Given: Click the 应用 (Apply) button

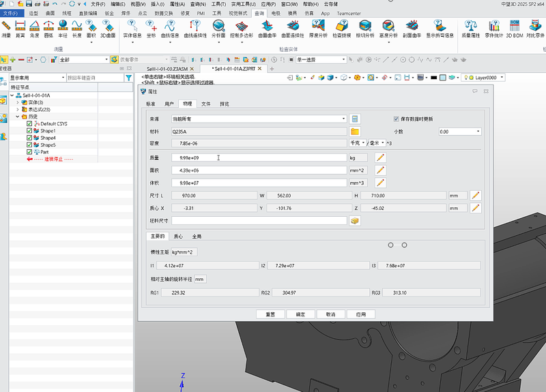Looking at the screenshot, I should point(361,314).
